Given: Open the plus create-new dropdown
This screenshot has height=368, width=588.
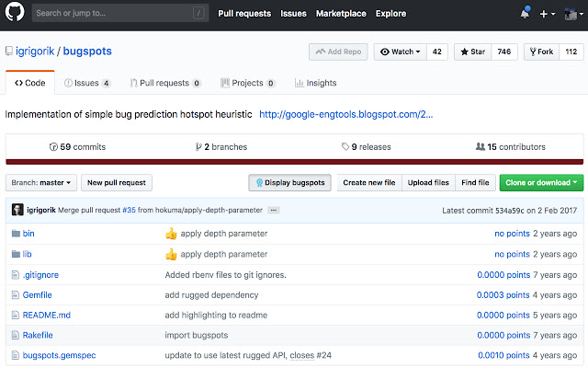Looking at the screenshot, I should point(548,14).
